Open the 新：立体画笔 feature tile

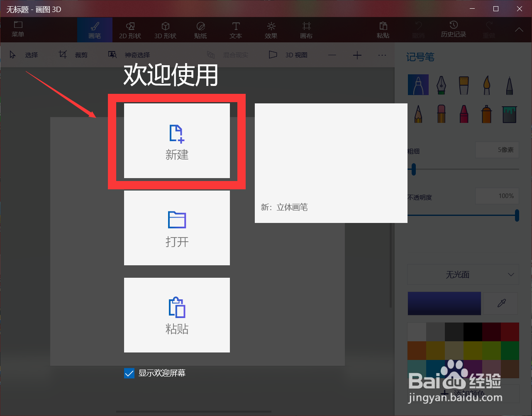(x=331, y=163)
